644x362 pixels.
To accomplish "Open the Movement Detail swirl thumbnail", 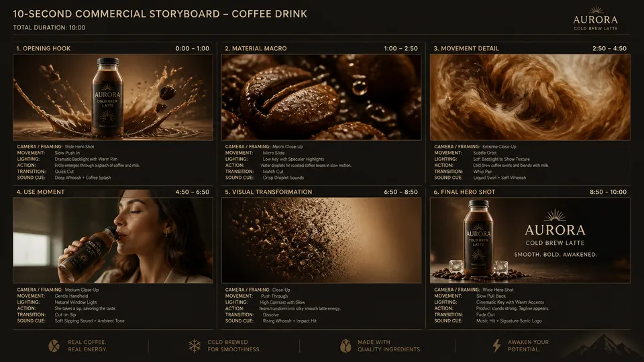I will pos(530,97).
